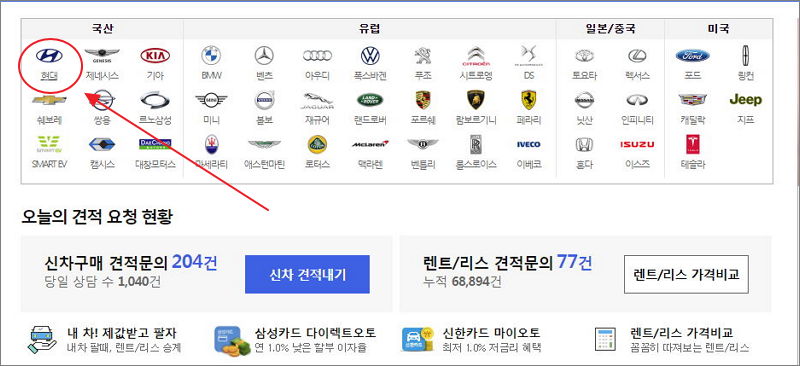Click the 국산 category header
Viewport: 800px width, 366px height.
pos(102,29)
